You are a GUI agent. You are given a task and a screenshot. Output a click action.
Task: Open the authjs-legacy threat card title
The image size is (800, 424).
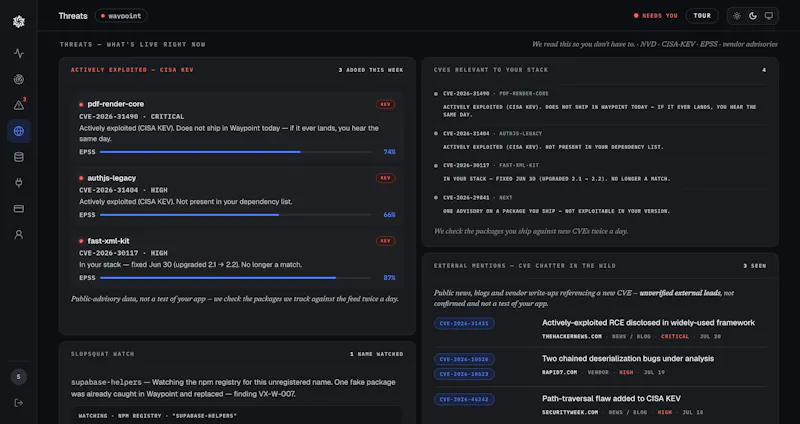pyautogui.click(x=112, y=178)
